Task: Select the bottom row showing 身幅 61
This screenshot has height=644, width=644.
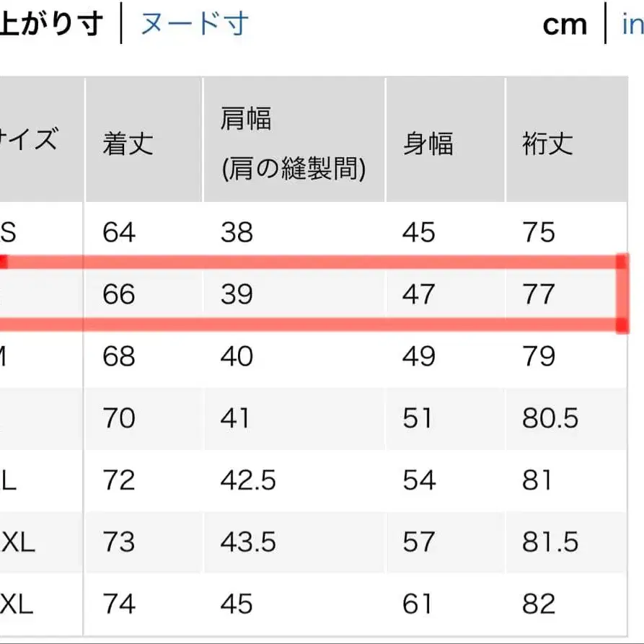Action: (317, 604)
